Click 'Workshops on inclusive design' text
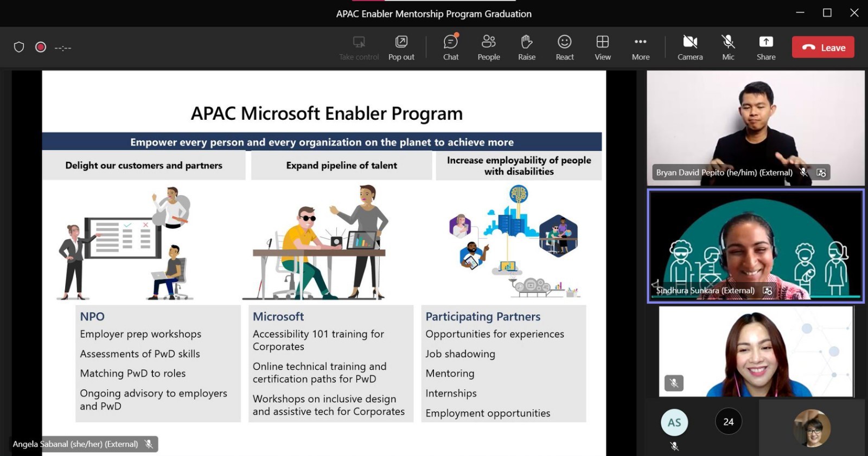Image resolution: width=868 pixels, height=456 pixels. (x=329, y=405)
